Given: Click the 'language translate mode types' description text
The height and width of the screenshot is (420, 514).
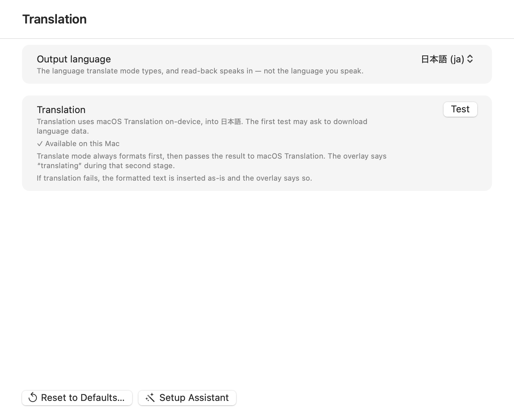Looking at the screenshot, I should click(200, 71).
